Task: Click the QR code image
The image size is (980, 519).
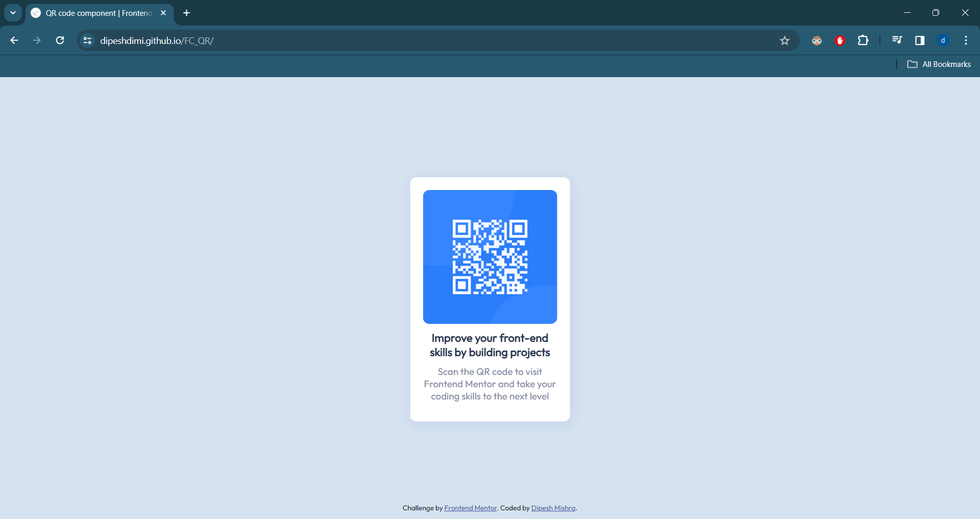Action: (490, 257)
